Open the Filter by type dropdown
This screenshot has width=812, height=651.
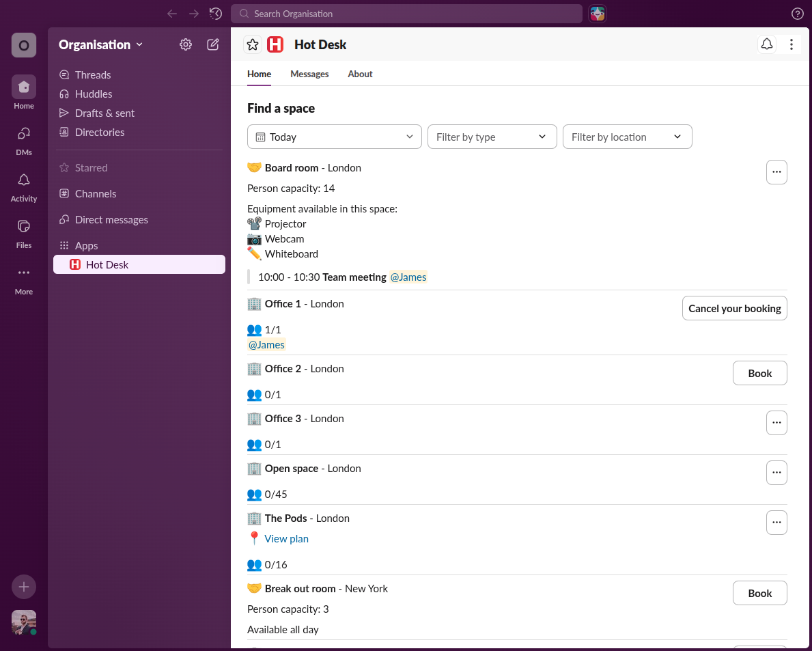[x=492, y=137]
